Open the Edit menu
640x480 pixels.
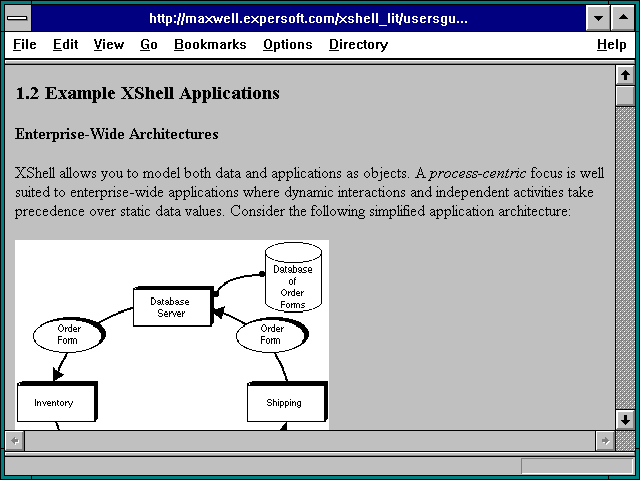65,44
